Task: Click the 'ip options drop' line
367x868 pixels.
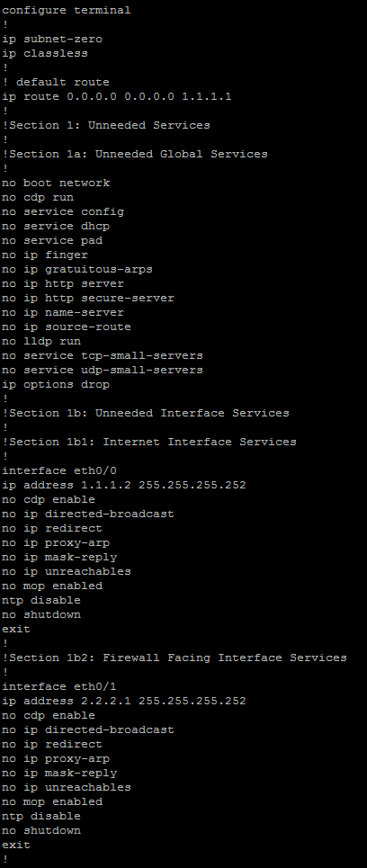Action: tap(56, 384)
